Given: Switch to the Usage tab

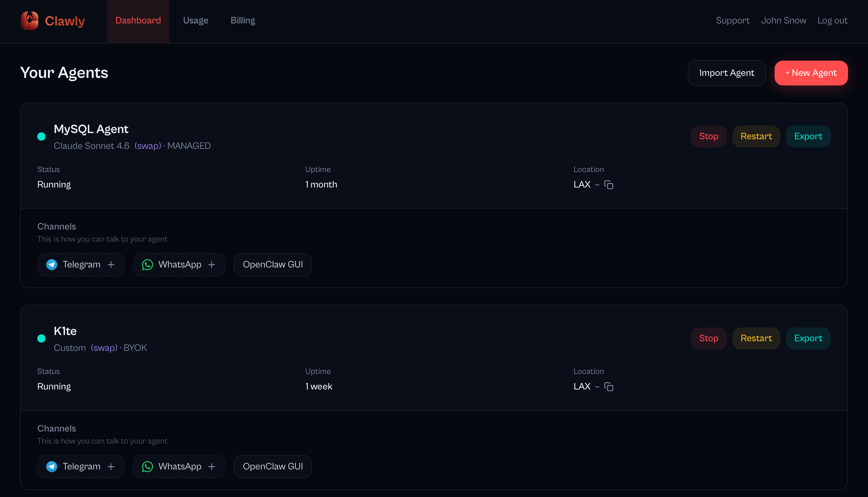Looking at the screenshot, I should 196,21.
